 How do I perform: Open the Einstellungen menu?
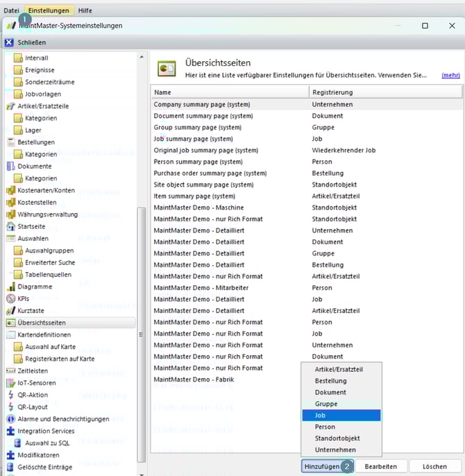click(x=49, y=10)
